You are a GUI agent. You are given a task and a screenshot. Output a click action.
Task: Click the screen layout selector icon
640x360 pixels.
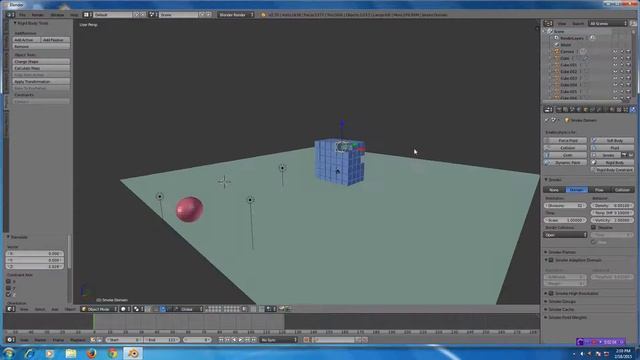click(87, 15)
